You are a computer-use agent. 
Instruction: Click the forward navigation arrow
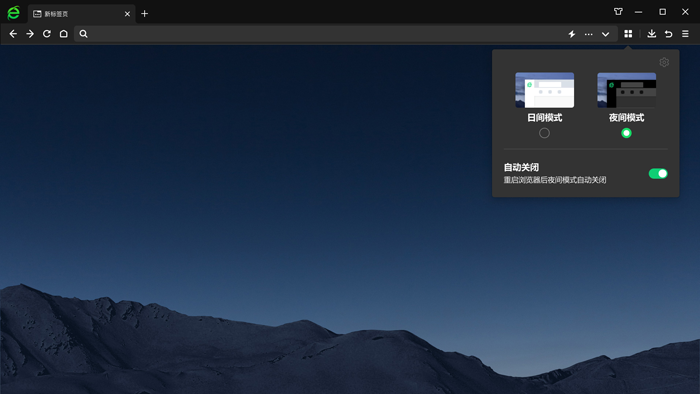30,34
